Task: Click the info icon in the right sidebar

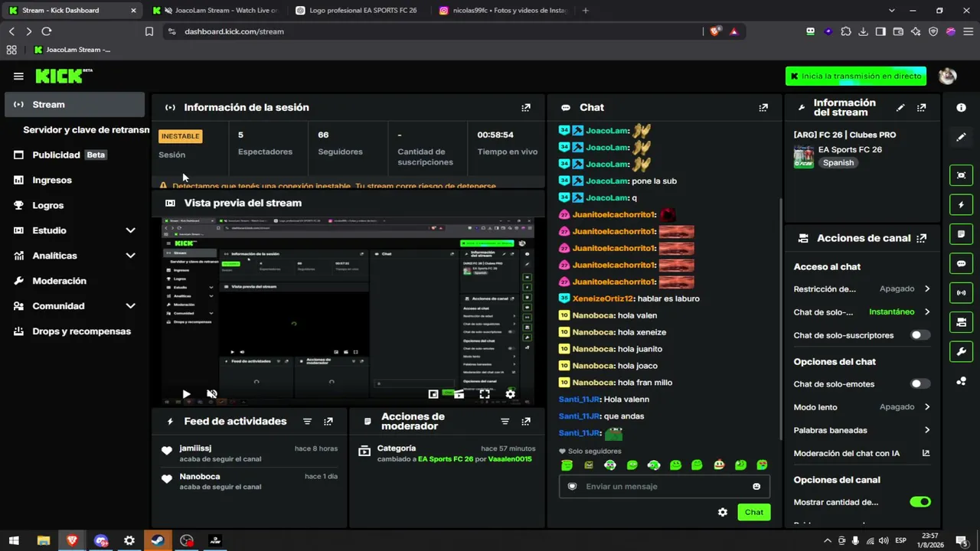Action: point(962,108)
